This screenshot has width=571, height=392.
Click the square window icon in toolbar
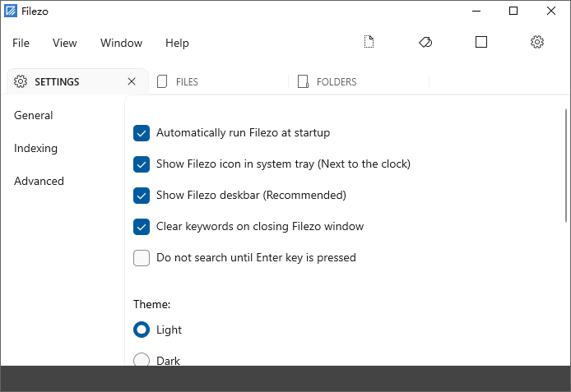tap(481, 42)
